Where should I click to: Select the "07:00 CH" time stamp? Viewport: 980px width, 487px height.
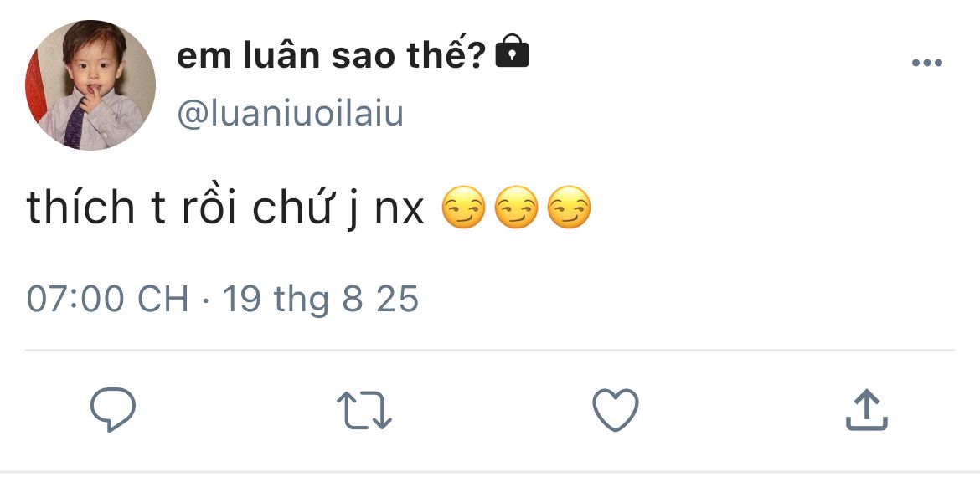(x=107, y=299)
